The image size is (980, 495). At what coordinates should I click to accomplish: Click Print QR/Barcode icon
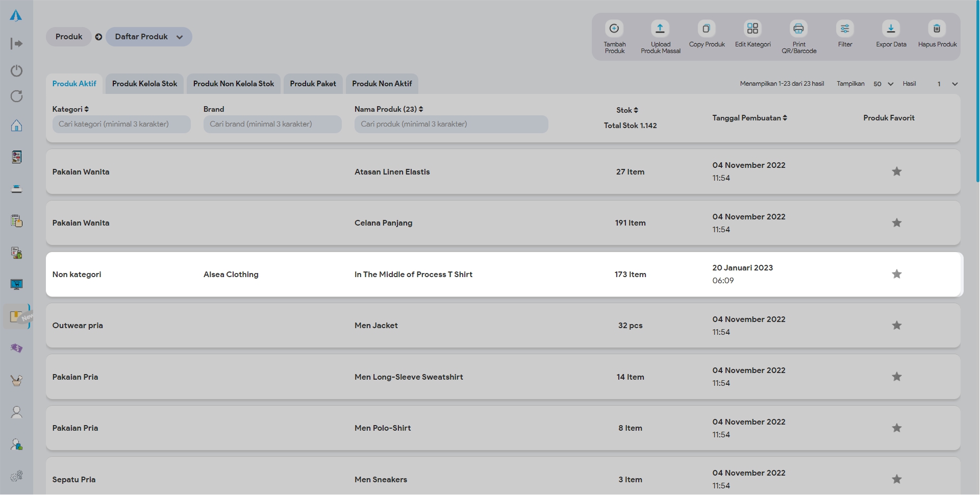coord(798,29)
